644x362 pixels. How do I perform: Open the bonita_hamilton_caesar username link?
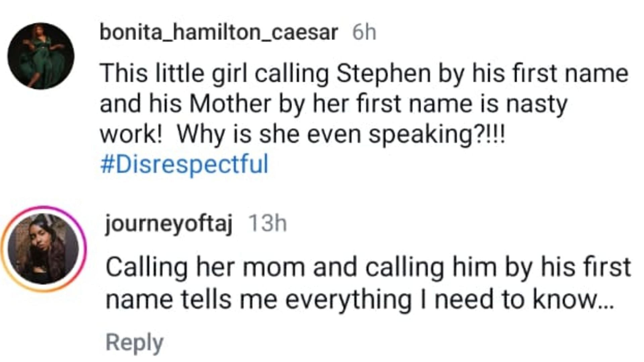pos(219,33)
